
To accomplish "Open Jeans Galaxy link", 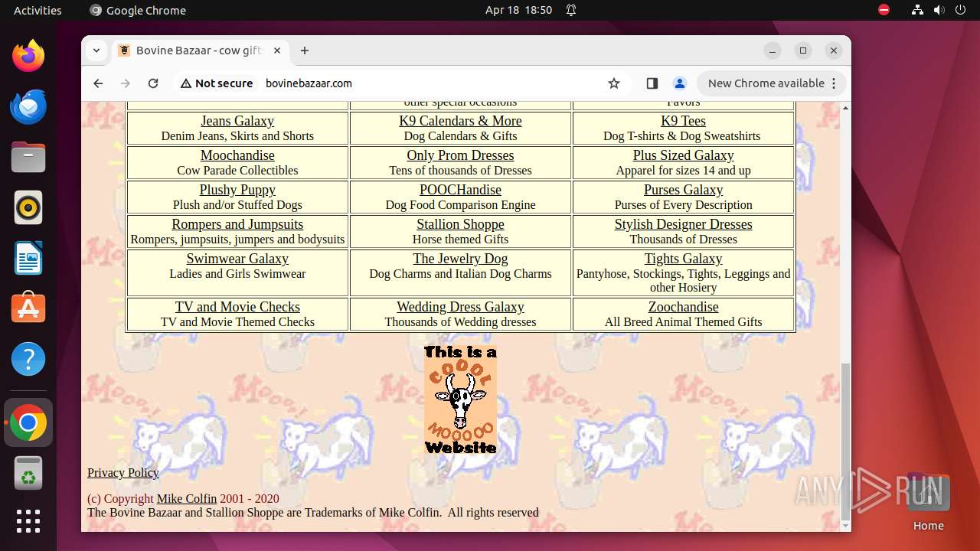I will tap(237, 121).
